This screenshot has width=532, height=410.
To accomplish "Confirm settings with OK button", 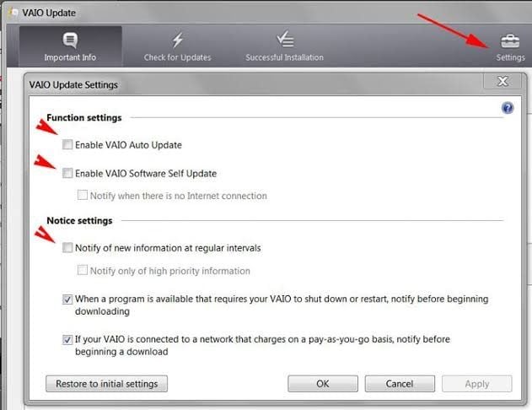I will click(x=323, y=384).
